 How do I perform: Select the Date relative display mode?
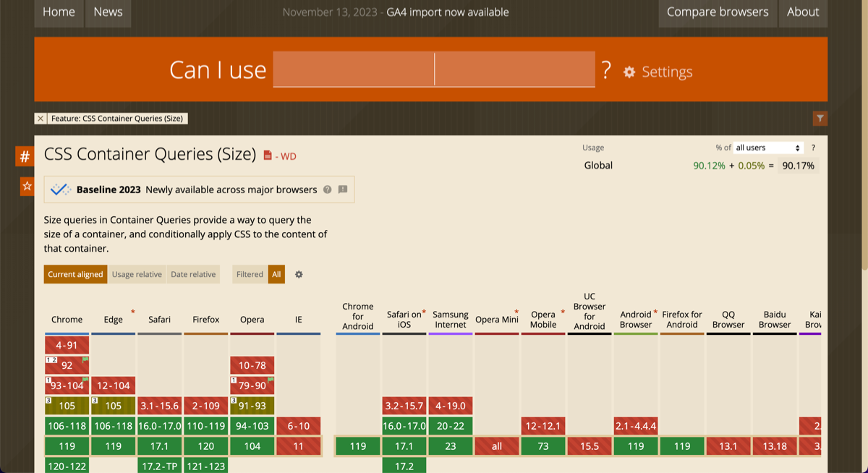[x=193, y=274]
